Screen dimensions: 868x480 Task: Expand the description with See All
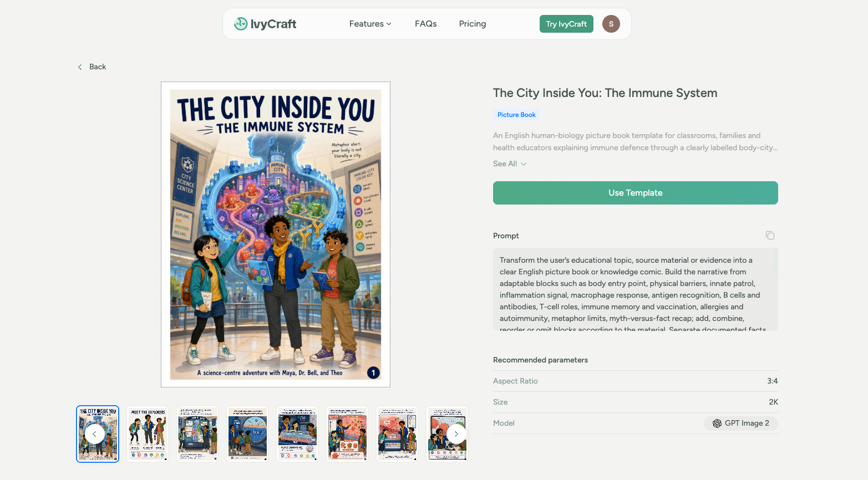(510, 164)
